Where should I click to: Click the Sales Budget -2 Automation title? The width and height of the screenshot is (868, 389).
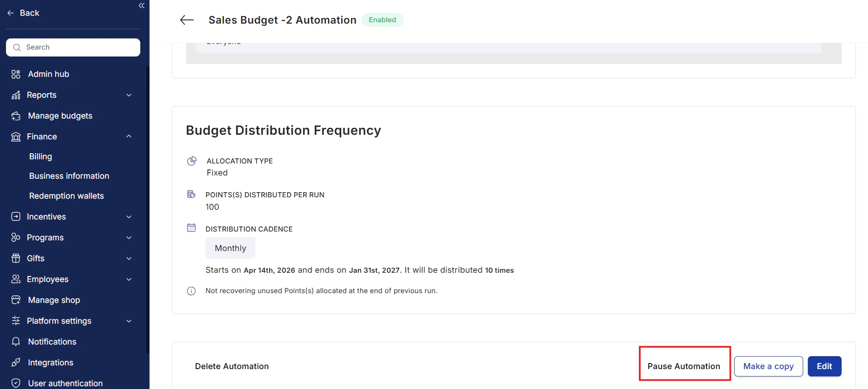pyautogui.click(x=282, y=20)
